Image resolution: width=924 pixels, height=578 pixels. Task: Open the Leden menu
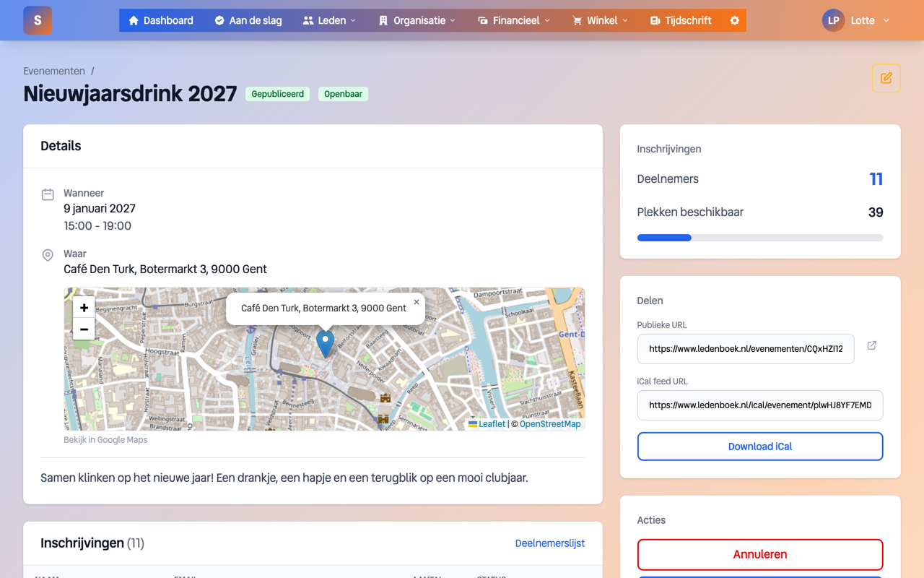[329, 20]
